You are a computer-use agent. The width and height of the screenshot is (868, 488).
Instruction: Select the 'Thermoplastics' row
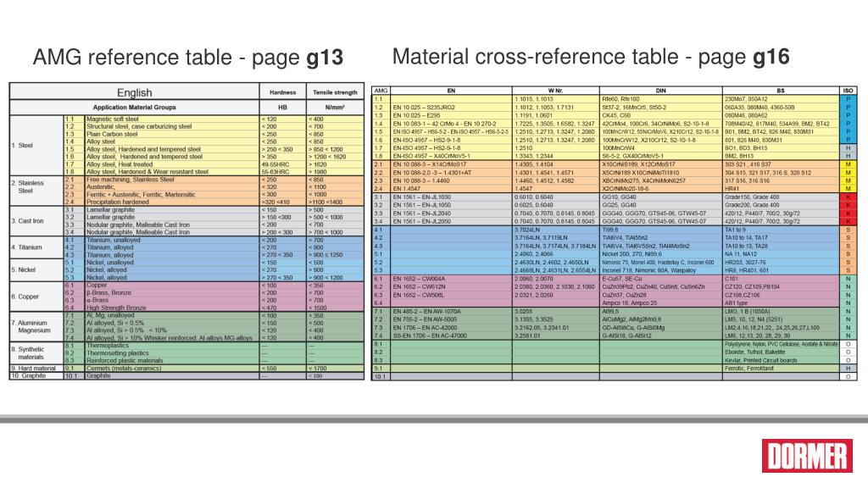(x=214, y=346)
